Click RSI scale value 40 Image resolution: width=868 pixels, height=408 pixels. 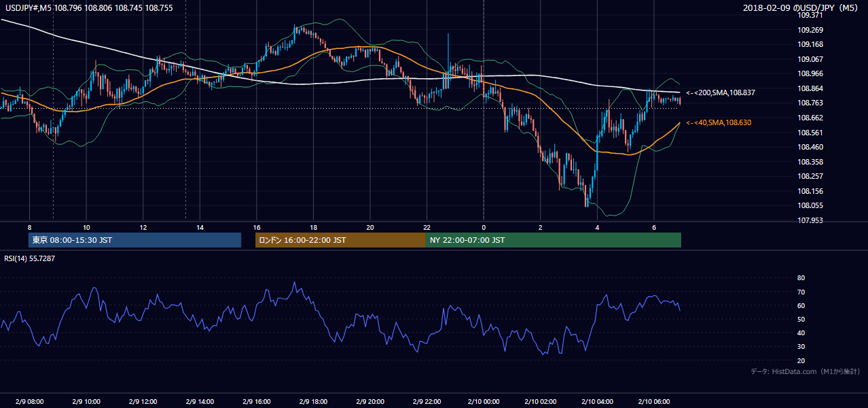coord(801,333)
